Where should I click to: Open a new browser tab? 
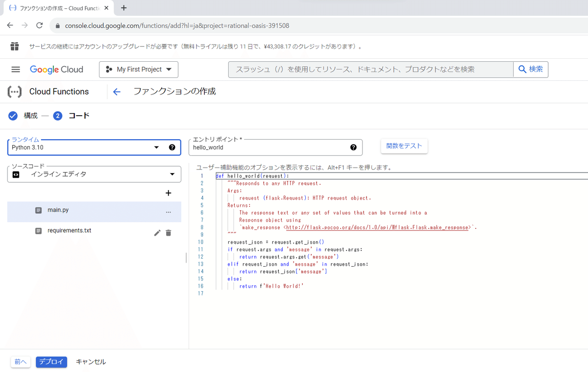click(124, 8)
